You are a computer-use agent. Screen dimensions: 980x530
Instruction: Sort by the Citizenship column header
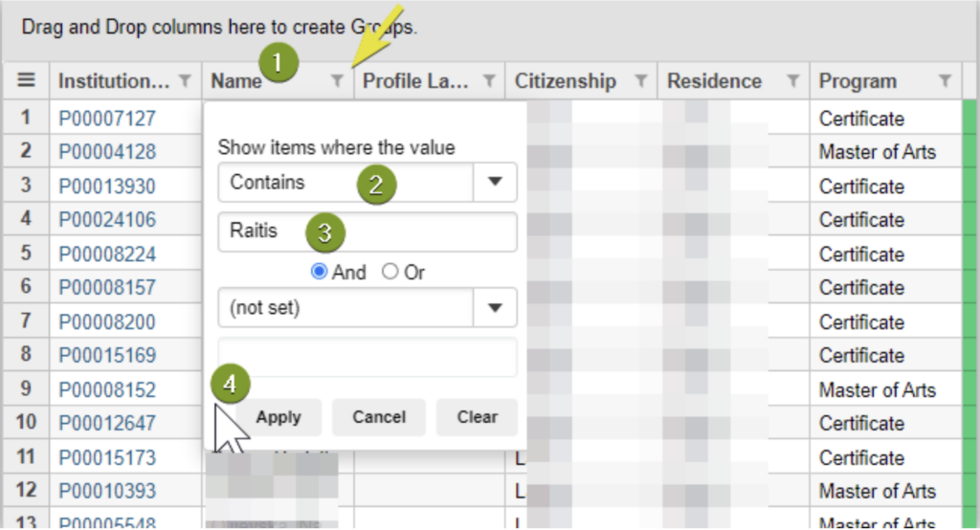click(565, 80)
